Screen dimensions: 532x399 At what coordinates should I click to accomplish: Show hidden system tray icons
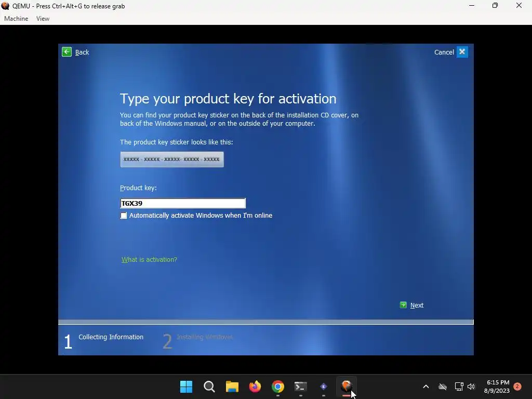(x=426, y=387)
